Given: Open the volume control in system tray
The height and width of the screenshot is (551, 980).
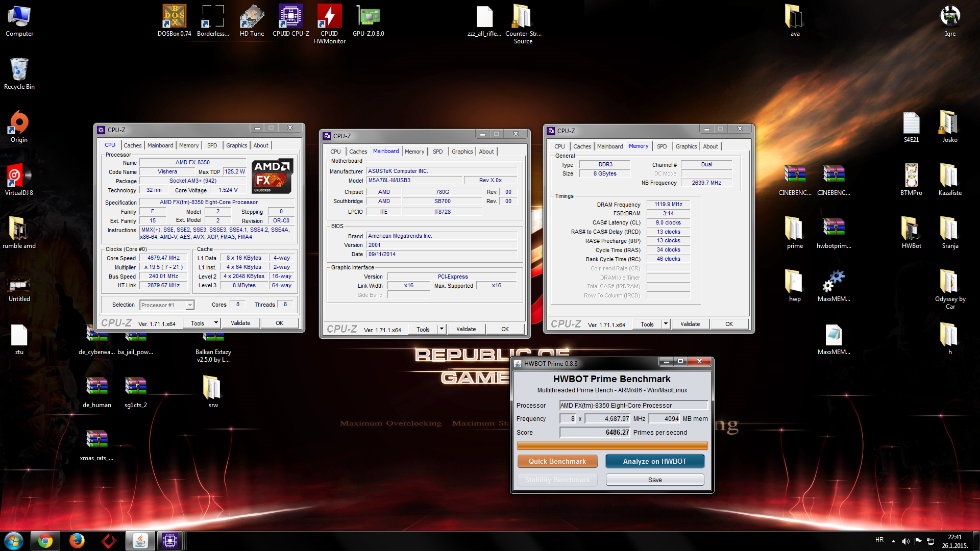Looking at the screenshot, I should pos(905,541).
